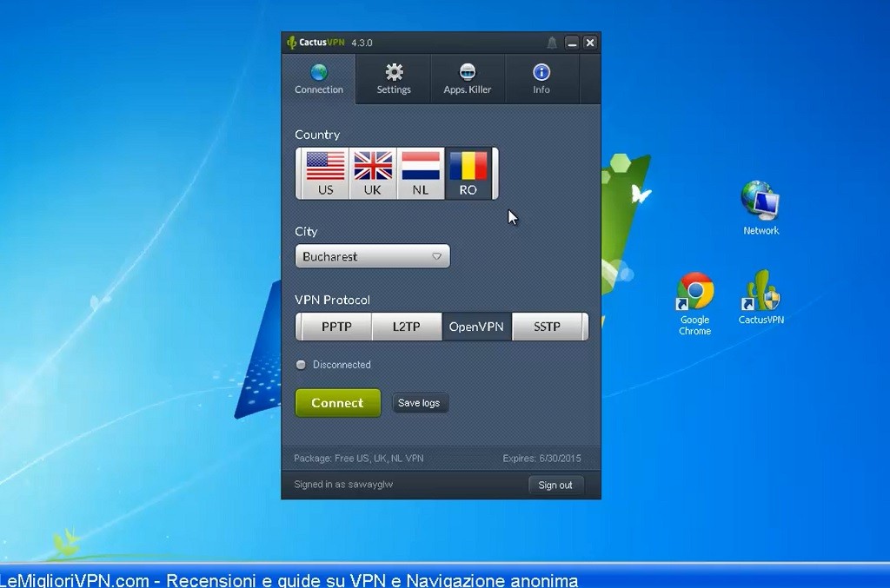Minimize the CactusVPN window
Image resolution: width=890 pixels, height=588 pixels.
[572, 43]
